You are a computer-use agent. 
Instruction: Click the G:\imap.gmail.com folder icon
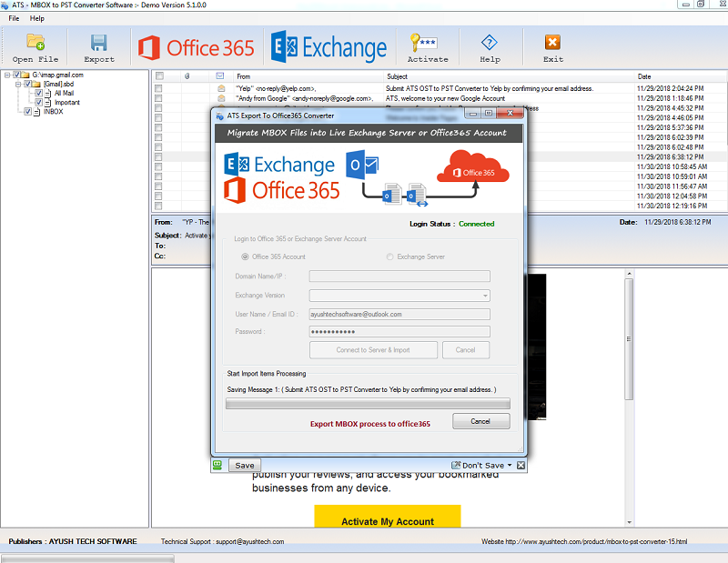(25, 75)
